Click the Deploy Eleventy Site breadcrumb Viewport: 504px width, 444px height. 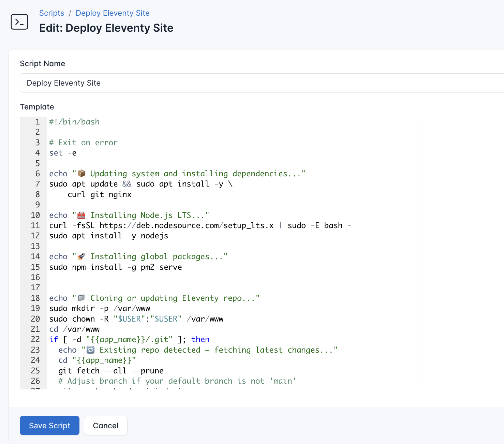pyautogui.click(x=112, y=13)
